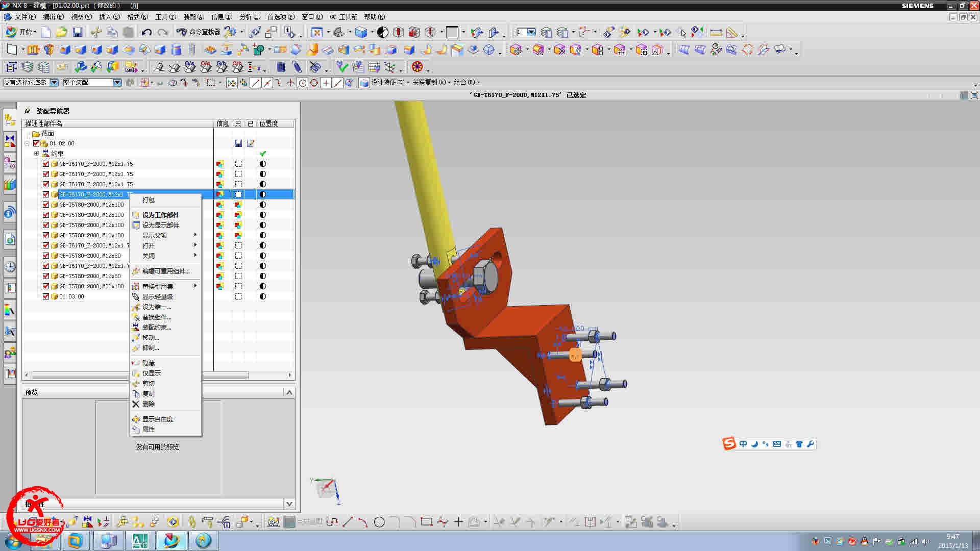The image size is (980, 551).
Task: Open the 关联复制 dropdown menu
Action: (x=431, y=82)
